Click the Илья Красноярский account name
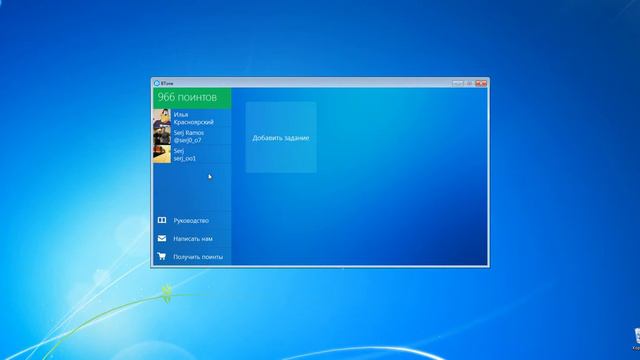The height and width of the screenshot is (360, 640). point(193,118)
